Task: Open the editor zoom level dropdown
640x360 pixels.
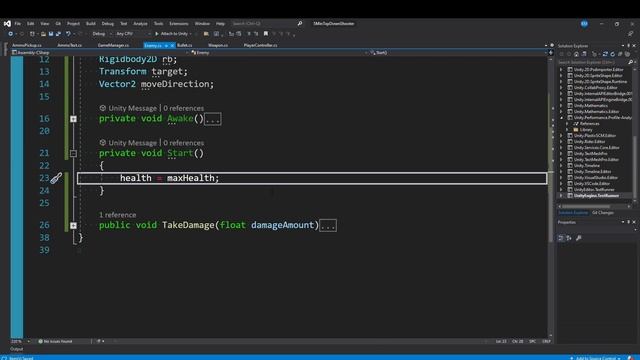Action: [20, 341]
